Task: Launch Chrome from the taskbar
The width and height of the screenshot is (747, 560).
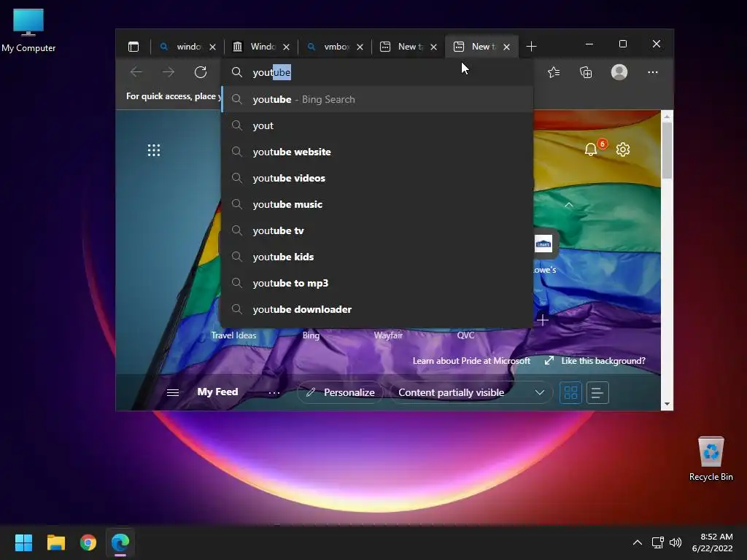Action: tap(88, 542)
